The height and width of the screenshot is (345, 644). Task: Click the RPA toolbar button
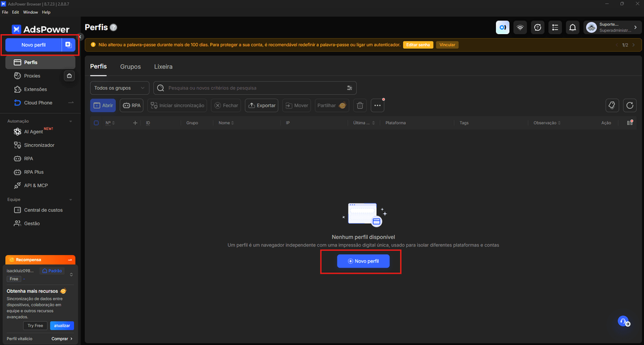pos(131,106)
